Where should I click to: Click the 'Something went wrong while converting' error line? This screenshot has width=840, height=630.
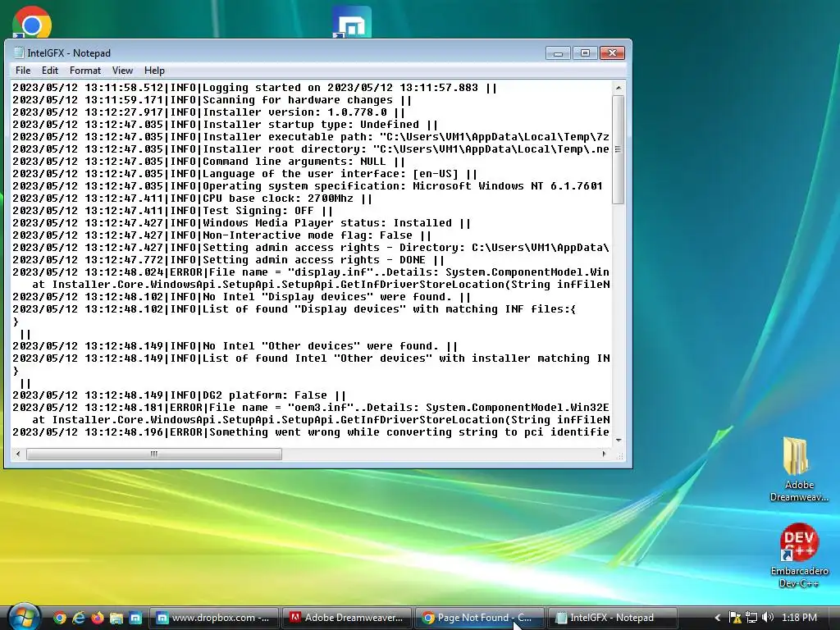(x=311, y=432)
